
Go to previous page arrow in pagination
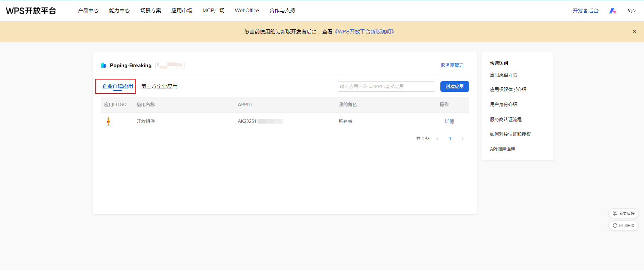[437, 139]
